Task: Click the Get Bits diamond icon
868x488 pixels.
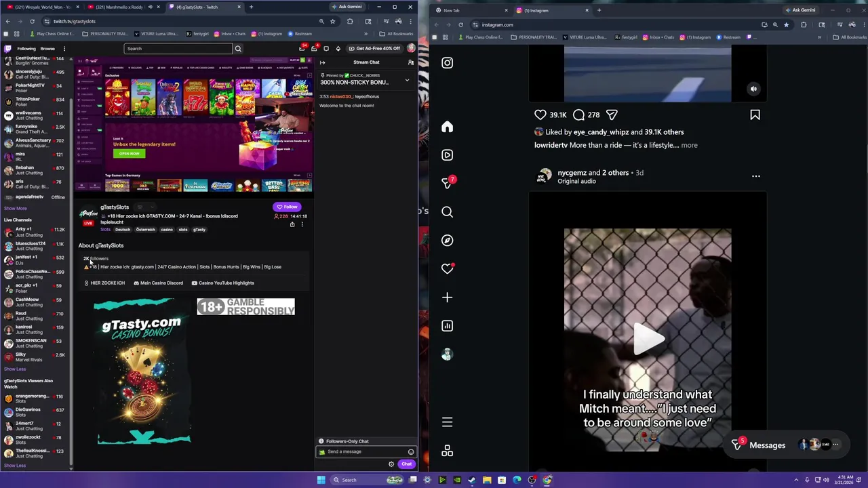Action: tap(338, 49)
